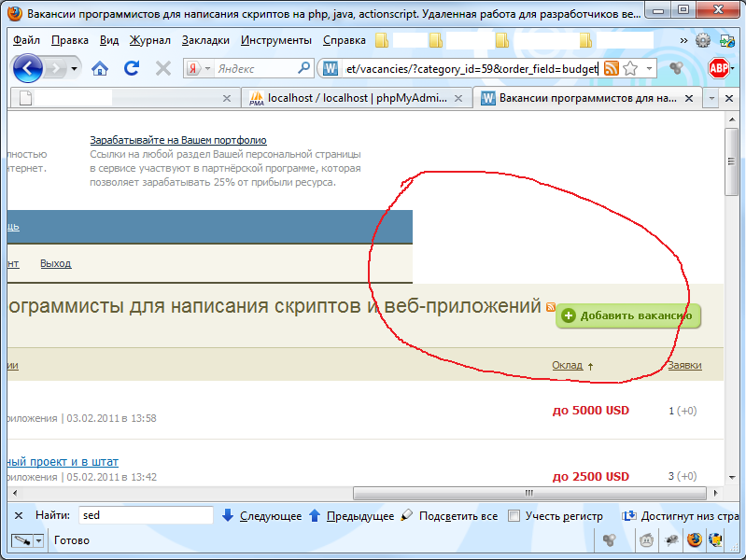The width and height of the screenshot is (746, 560).
Task: Enable the Учесть регистр checkbox
Action: pos(514,516)
